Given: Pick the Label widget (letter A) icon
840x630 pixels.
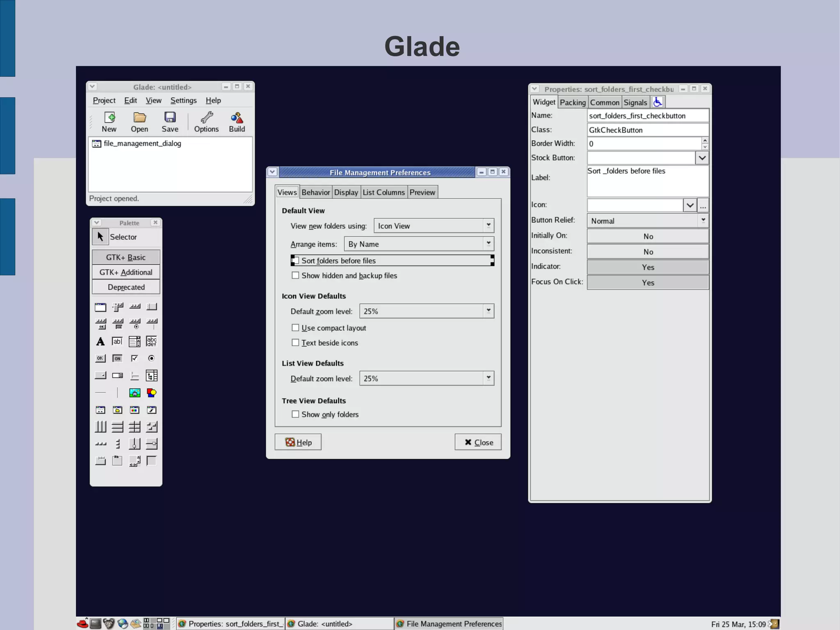Looking at the screenshot, I should point(100,341).
